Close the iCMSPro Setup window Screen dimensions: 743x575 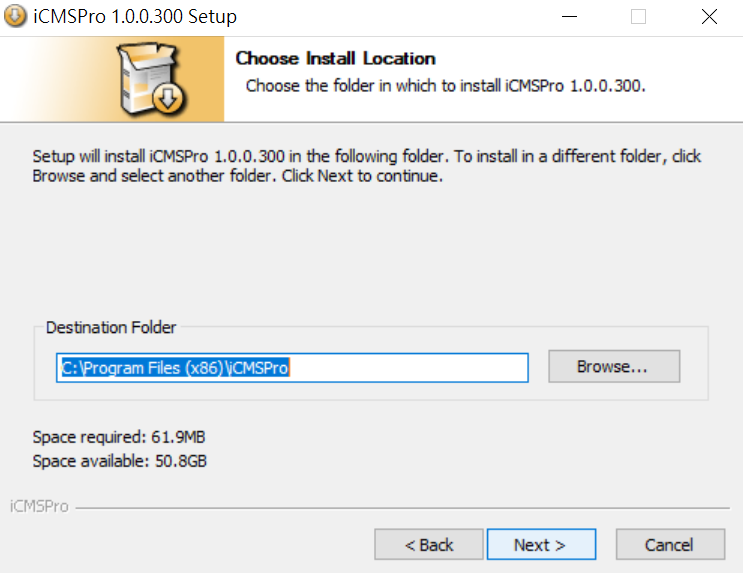(x=709, y=17)
